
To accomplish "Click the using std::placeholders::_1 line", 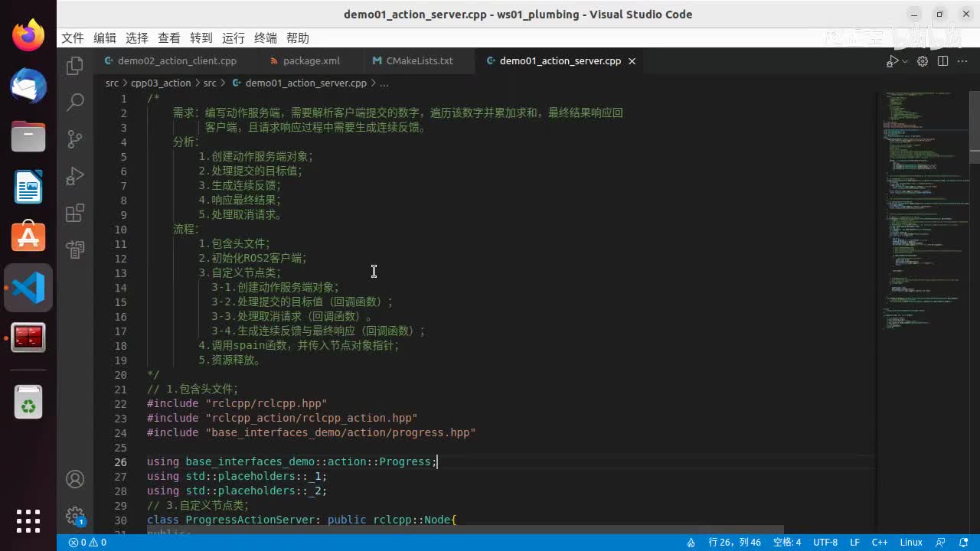I will [x=237, y=477].
